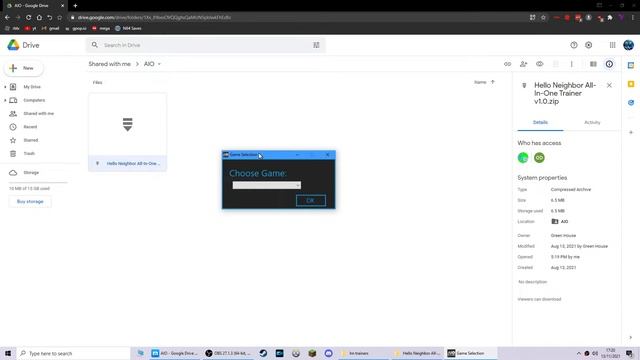Open Starred in sidebar
Image resolution: width=640 pixels, height=360 pixels.
(x=31, y=140)
